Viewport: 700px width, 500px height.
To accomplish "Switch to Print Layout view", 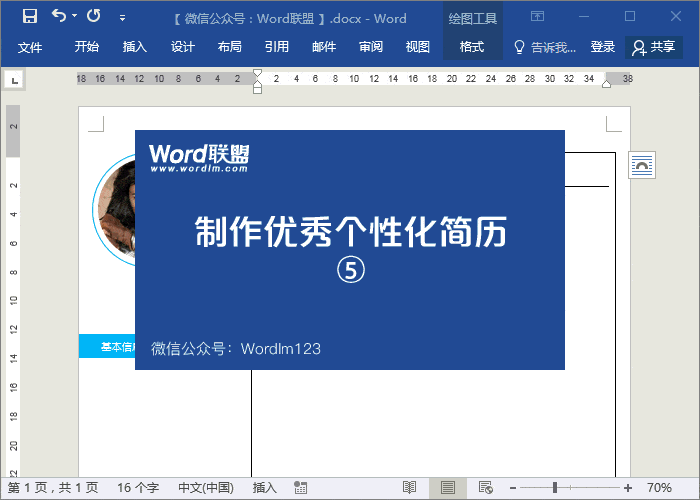I will click(x=448, y=488).
